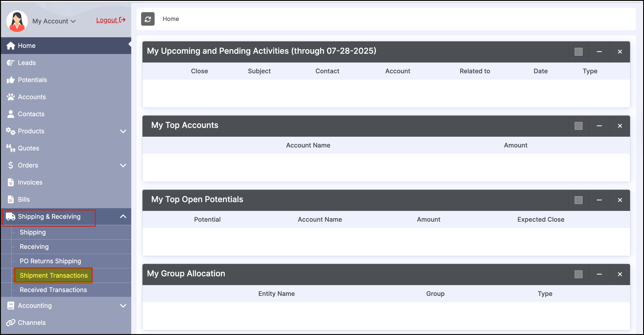Click the Accounting book icon

pos(11,306)
